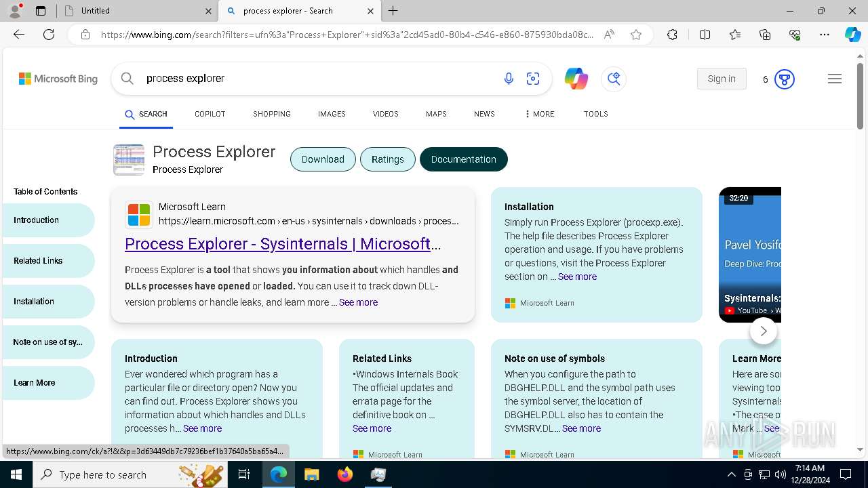Launch Firefox from the taskbar
Screen dimensions: 868x488
[x=345, y=474]
